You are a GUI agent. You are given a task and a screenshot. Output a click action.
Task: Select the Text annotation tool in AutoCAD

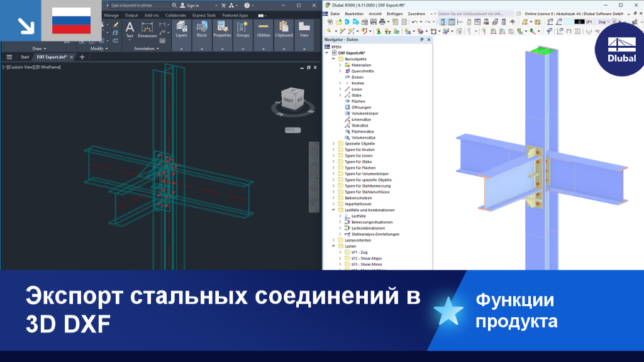point(130,30)
